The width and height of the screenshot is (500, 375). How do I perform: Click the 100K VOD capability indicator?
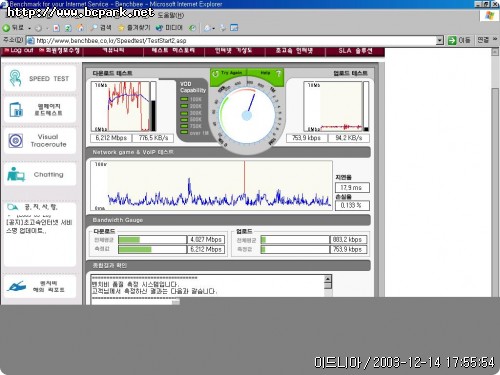191,99
